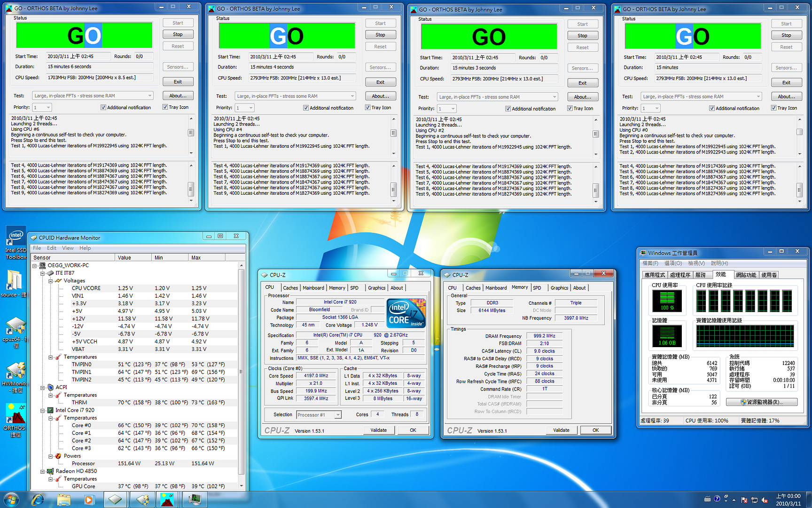Screen dimensions: 812x508
Task: Collapse the ITE IT87 tree node
Action: (42, 273)
